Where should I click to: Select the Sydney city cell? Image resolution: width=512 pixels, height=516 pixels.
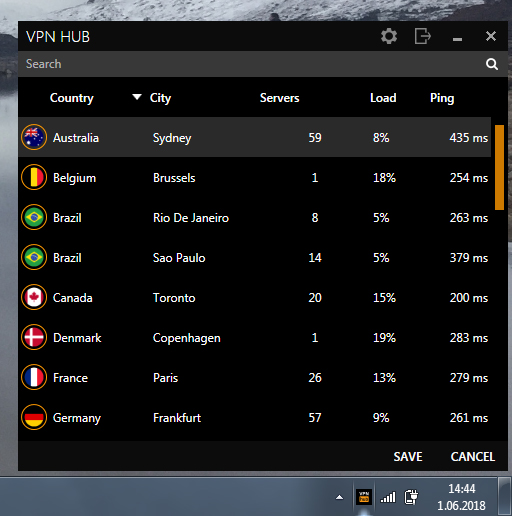point(172,138)
